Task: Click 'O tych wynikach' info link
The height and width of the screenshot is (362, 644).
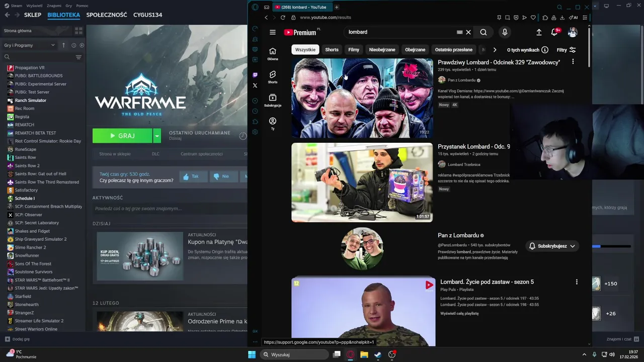Action: 527,50
